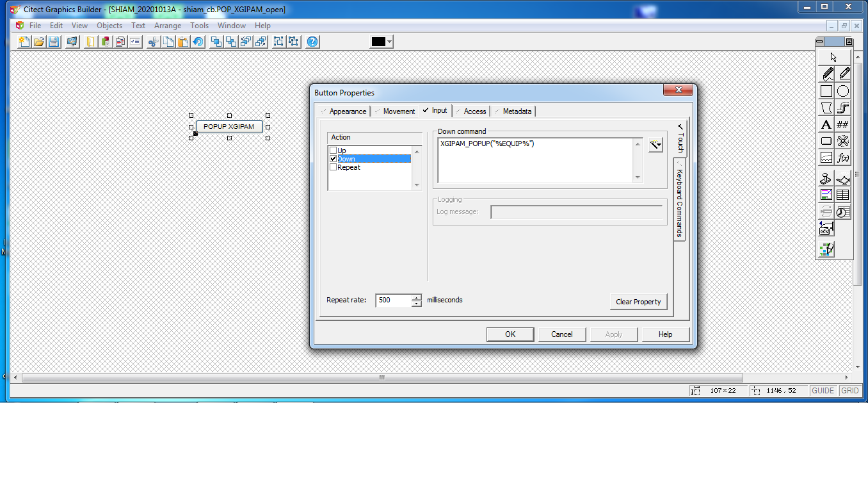Screen dimensions: 868x492
Task: Select the Polygon tool in toolbox
Action: pos(826,108)
